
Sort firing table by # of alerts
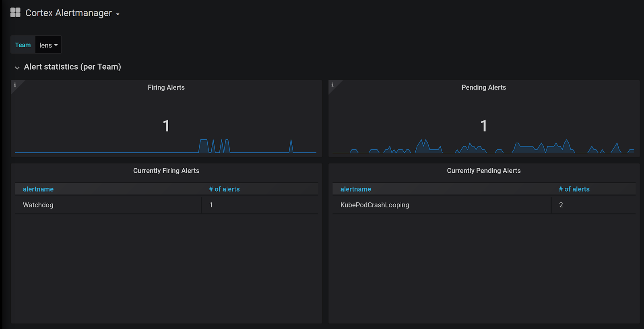(224, 189)
